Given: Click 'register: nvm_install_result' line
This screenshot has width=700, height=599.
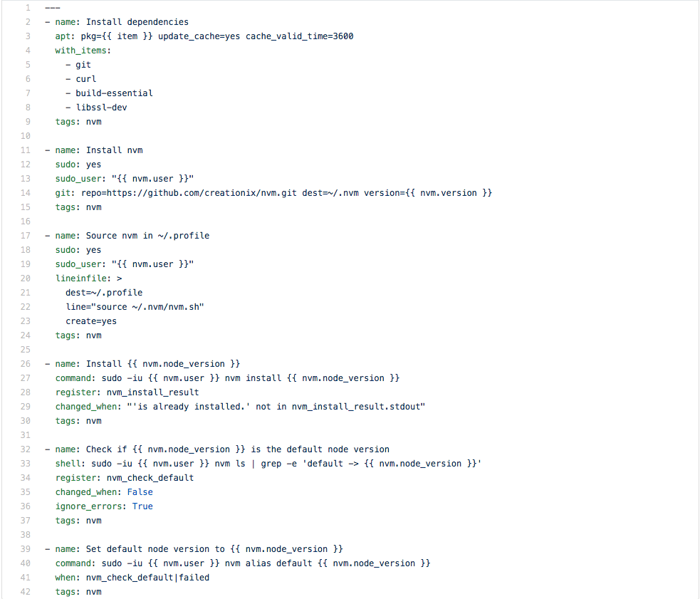Looking at the screenshot, I should [127, 392].
